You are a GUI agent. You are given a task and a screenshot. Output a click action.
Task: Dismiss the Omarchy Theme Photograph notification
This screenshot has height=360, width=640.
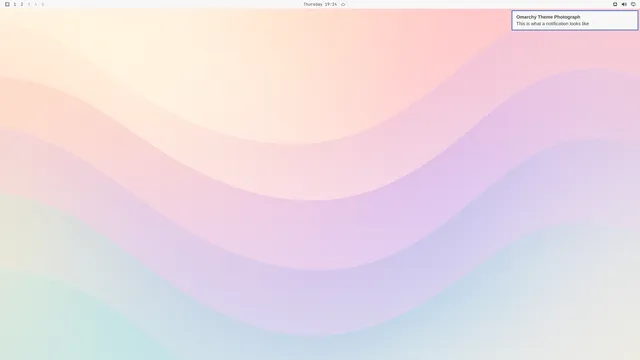pos(575,20)
